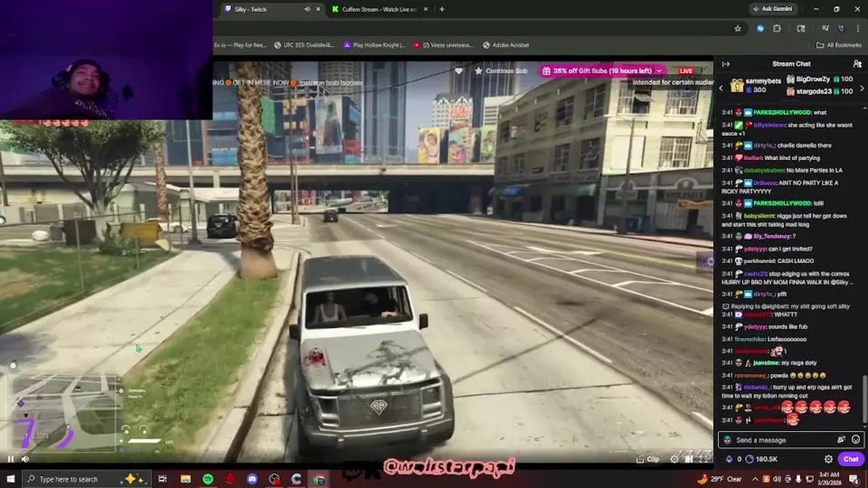Open the Windows notification center icon
This screenshot has height=488, width=868.
pyautogui.click(x=856, y=479)
